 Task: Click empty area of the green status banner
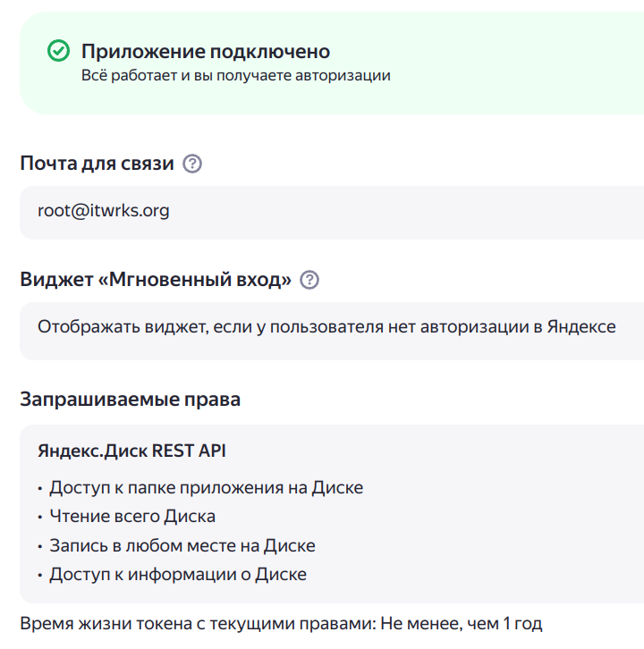pyautogui.click(x=519, y=63)
